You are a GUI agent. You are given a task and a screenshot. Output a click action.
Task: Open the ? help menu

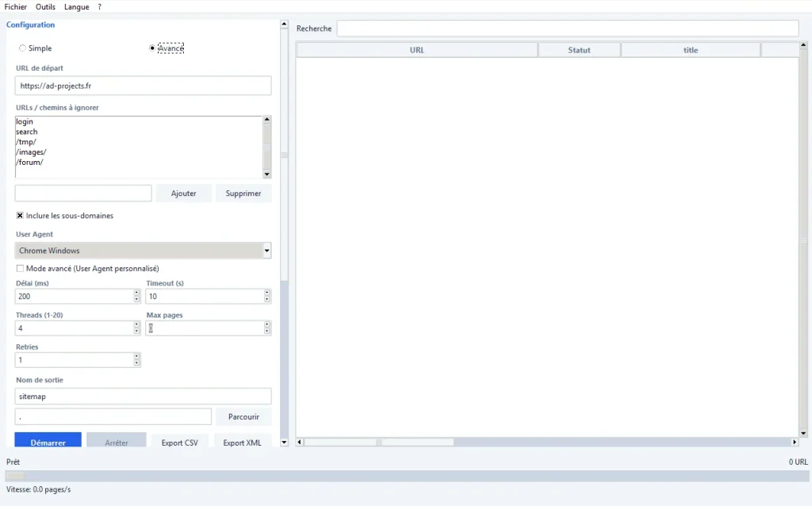99,6
